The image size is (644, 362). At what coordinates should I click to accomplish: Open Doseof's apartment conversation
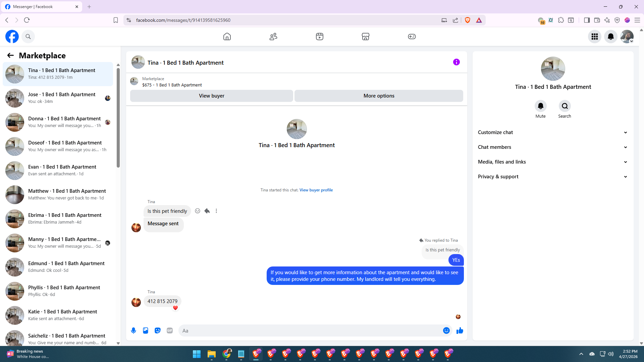coord(58,146)
